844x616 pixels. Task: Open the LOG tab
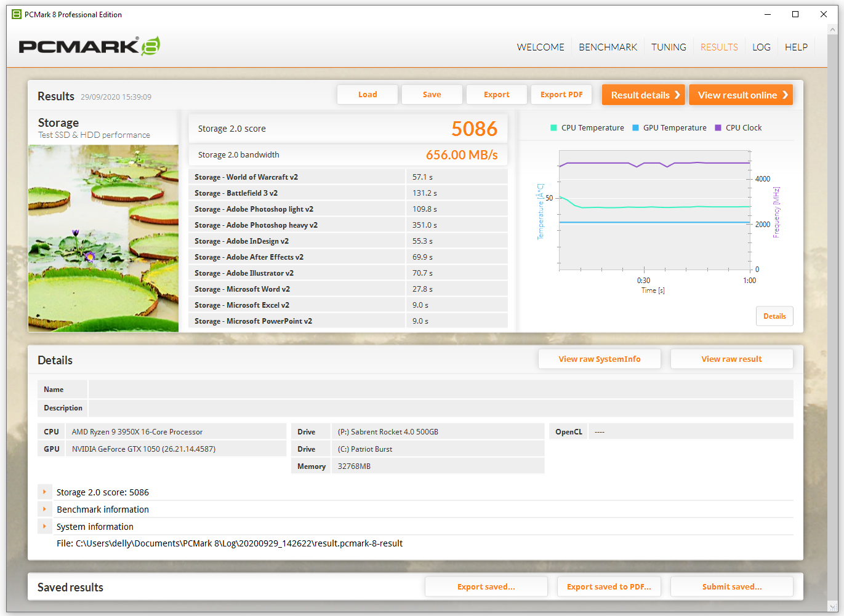(x=762, y=47)
